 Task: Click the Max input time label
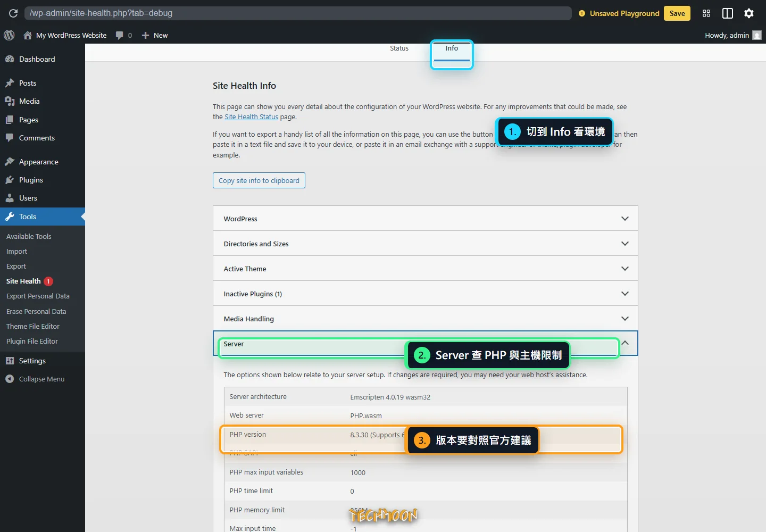(x=253, y=528)
